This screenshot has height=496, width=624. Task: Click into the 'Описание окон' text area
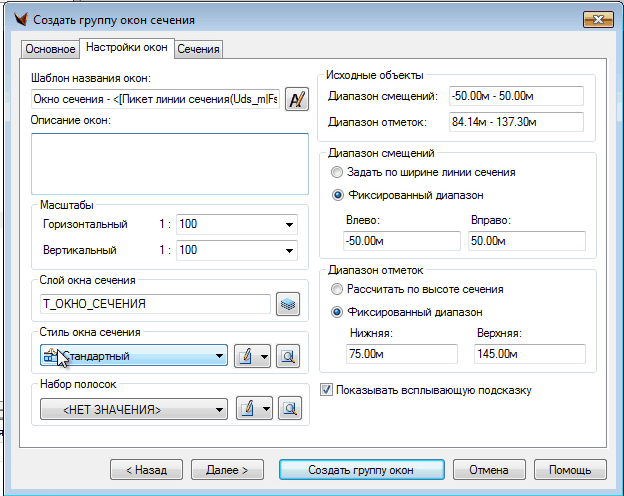tap(169, 163)
